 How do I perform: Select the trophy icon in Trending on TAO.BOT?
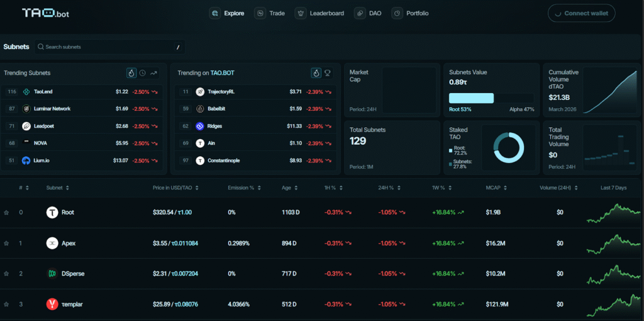click(x=327, y=73)
